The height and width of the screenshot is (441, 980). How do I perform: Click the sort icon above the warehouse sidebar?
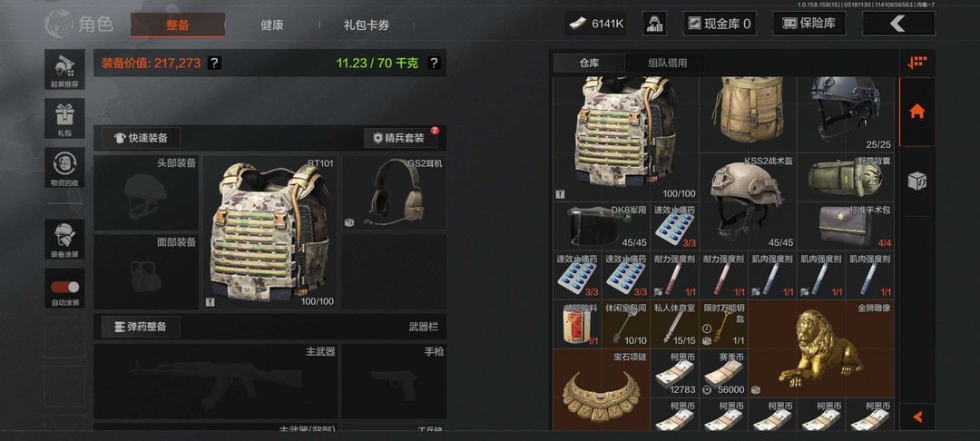916,63
